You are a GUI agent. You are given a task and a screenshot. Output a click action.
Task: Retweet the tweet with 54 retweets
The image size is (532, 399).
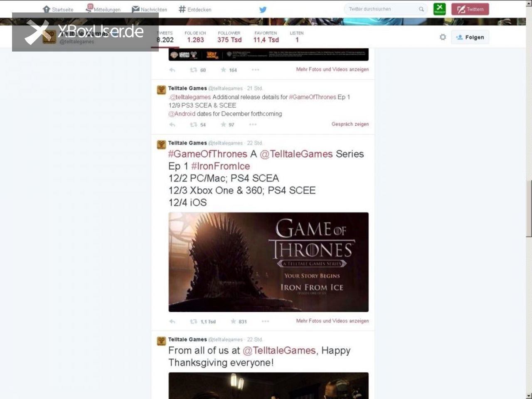(x=194, y=125)
